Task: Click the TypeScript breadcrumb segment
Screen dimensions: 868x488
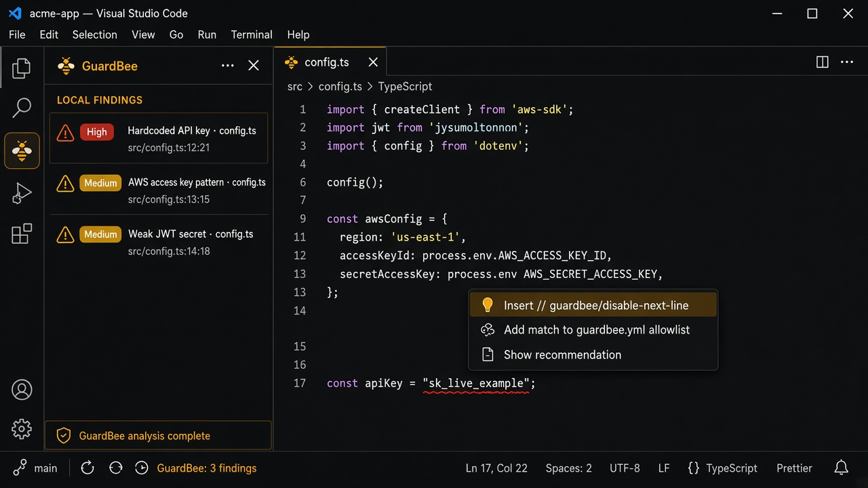Action: [x=405, y=87]
